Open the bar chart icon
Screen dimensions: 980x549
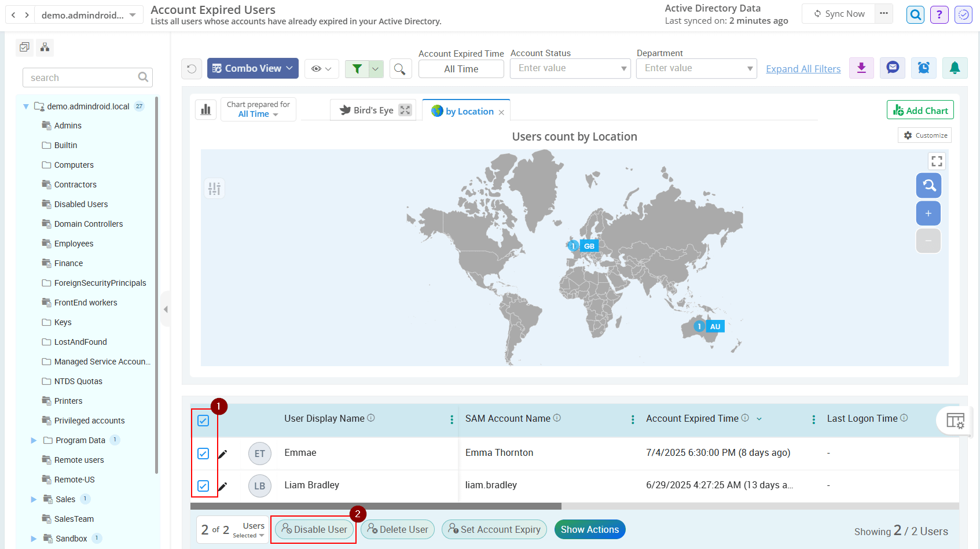coord(205,109)
